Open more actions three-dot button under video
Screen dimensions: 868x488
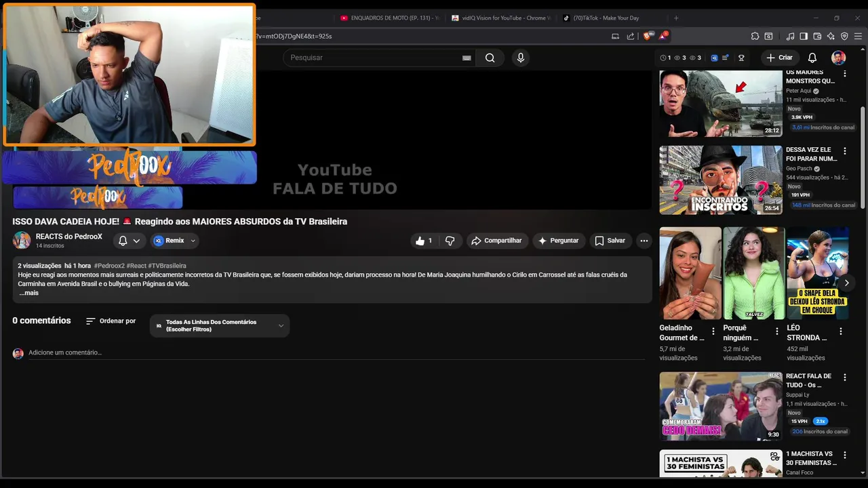[x=644, y=241]
